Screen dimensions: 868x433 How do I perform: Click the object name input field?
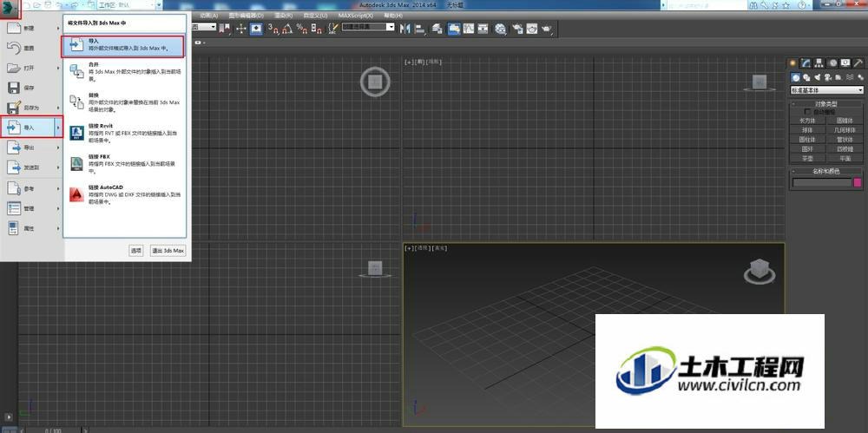[821, 182]
